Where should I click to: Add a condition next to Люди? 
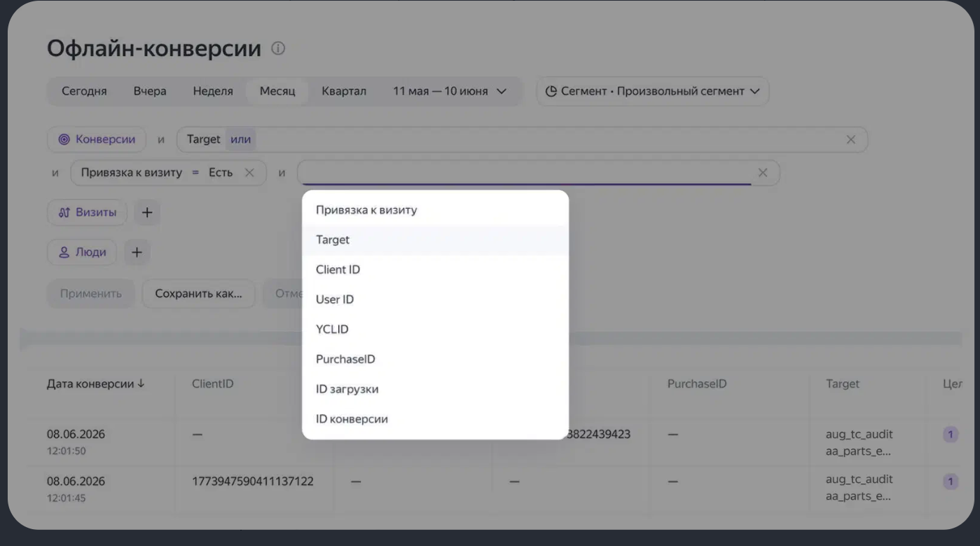pos(137,252)
